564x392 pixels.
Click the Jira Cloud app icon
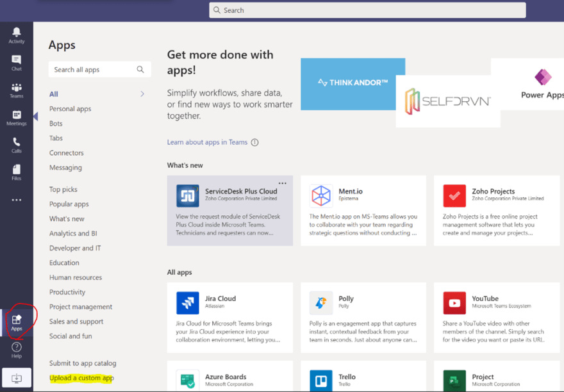187,303
